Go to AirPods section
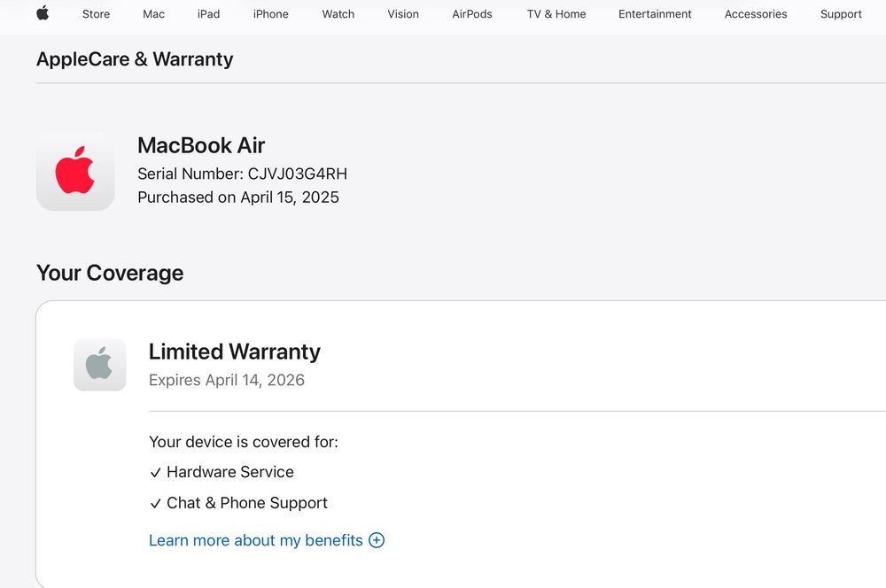 coord(472,14)
